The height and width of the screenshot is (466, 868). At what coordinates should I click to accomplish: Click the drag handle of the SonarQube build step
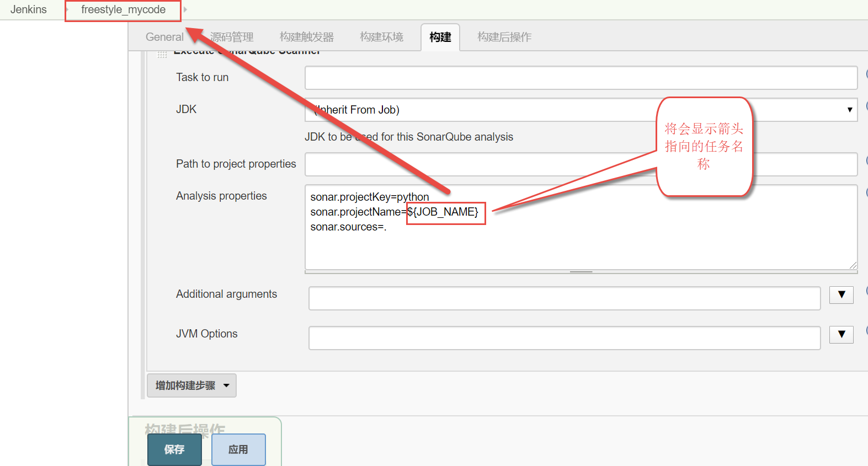[162, 54]
